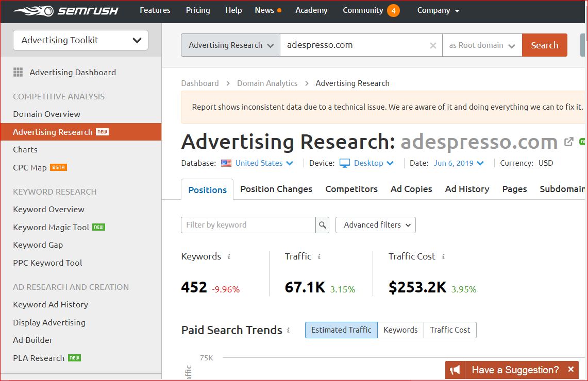
Task: Switch to the Competitors tab
Action: [351, 189]
